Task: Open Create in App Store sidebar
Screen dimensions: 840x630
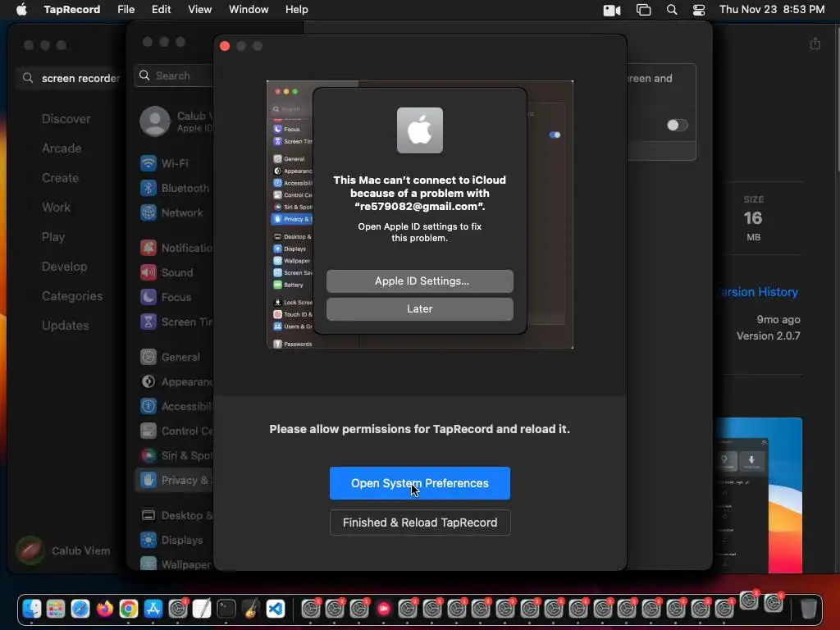Action: tap(60, 178)
